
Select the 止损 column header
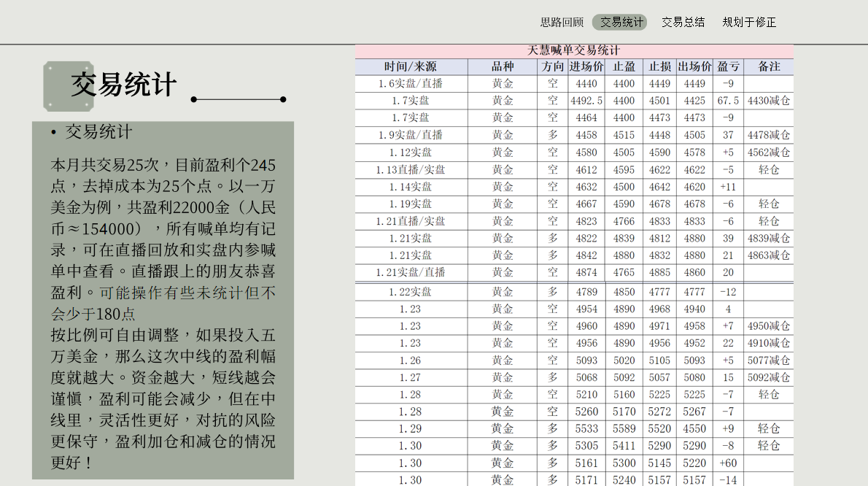tap(659, 66)
